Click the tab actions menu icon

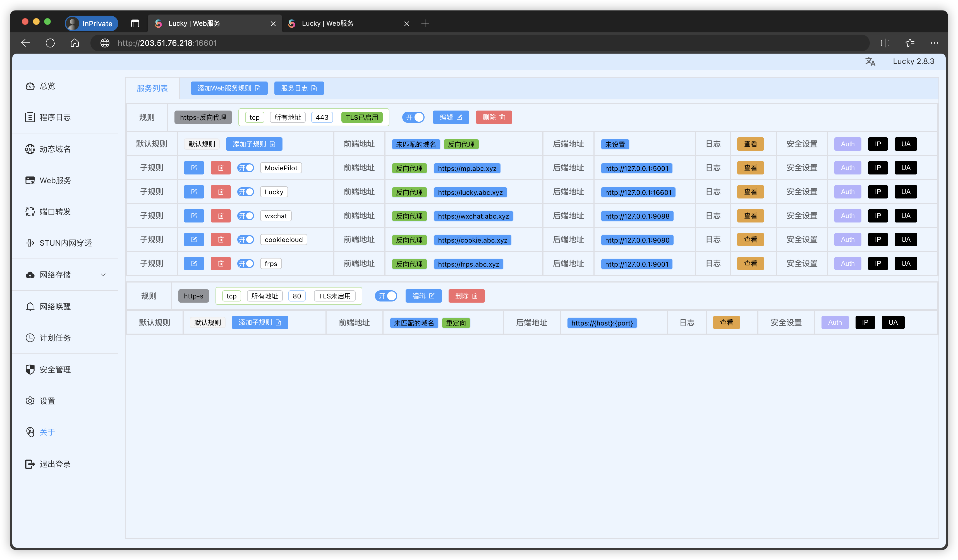coord(135,23)
